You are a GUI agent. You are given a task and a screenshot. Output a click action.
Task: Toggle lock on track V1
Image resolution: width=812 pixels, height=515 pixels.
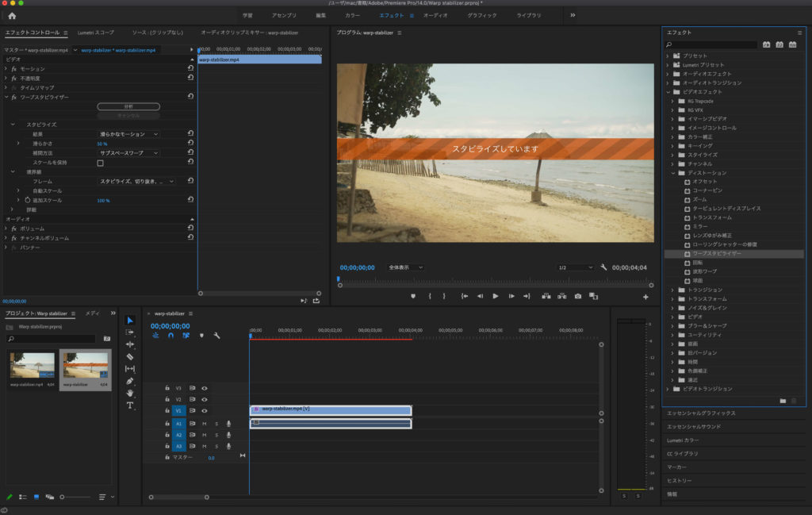tap(167, 410)
